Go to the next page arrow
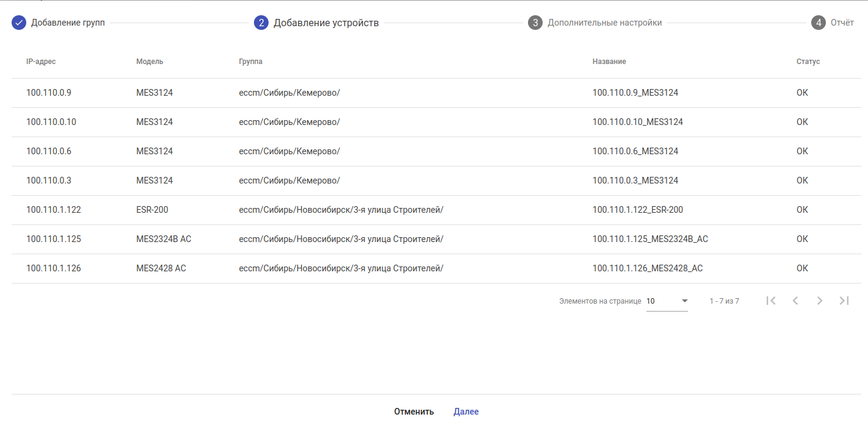This screenshot has width=868, height=439. (820, 301)
